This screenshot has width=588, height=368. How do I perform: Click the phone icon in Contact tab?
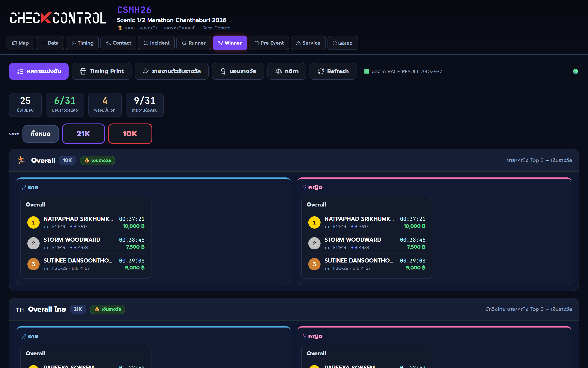(108, 43)
